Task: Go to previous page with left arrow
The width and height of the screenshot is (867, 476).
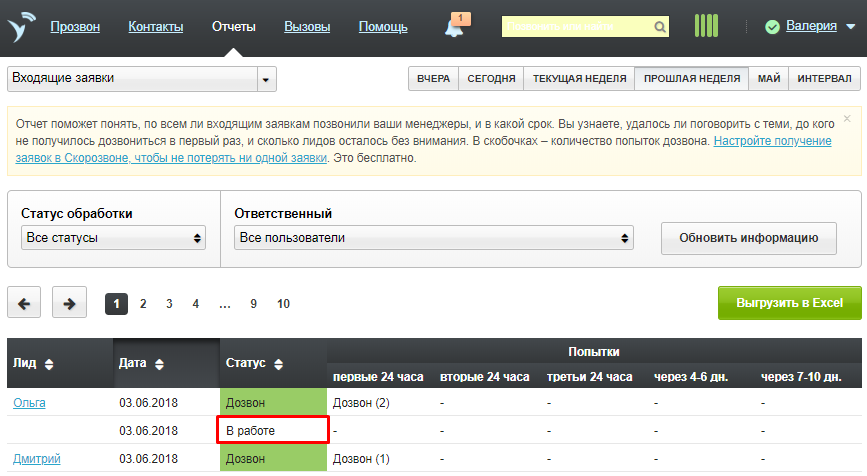Action: tap(25, 304)
